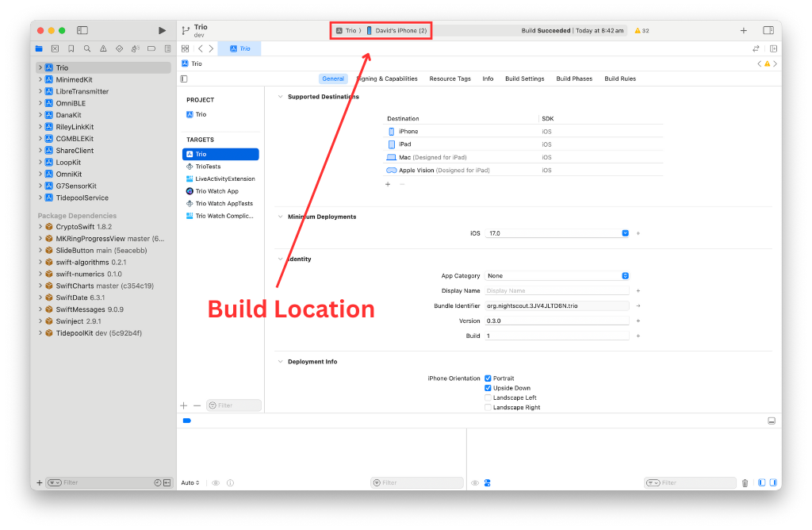Viewport: 812px width, 530px height.
Task: Open the Build Phases tab
Action: pos(574,79)
